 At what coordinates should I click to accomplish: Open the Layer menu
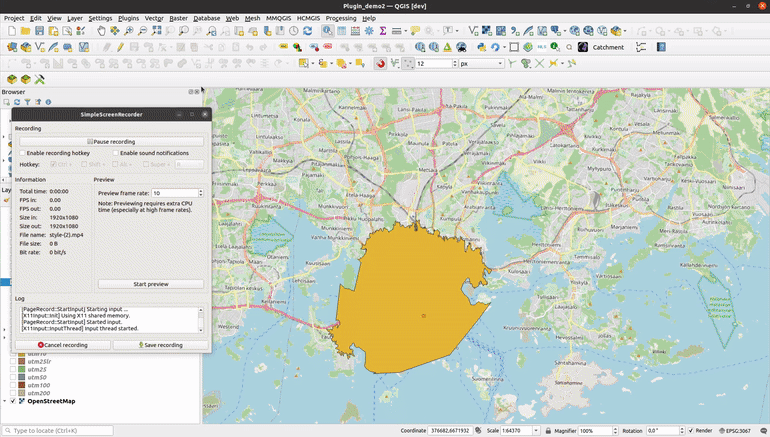point(75,18)
